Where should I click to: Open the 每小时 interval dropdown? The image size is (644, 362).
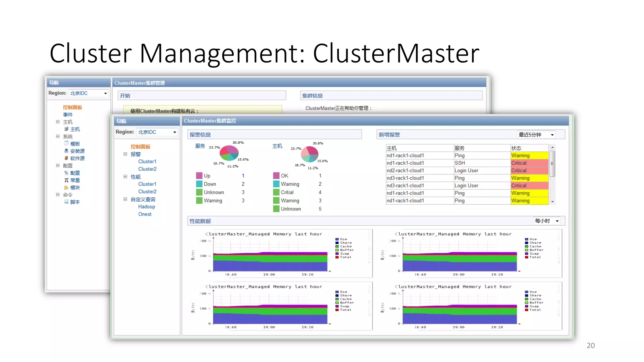tap(547, 221)
